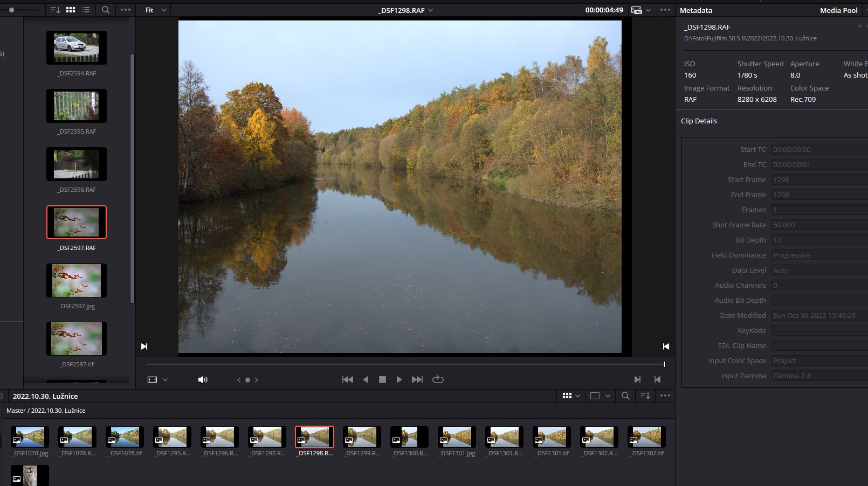868x486 pixels.
Task: Go to Master in the bin breadcrumb
Action: pyautogui.click(x=16, y=411)
